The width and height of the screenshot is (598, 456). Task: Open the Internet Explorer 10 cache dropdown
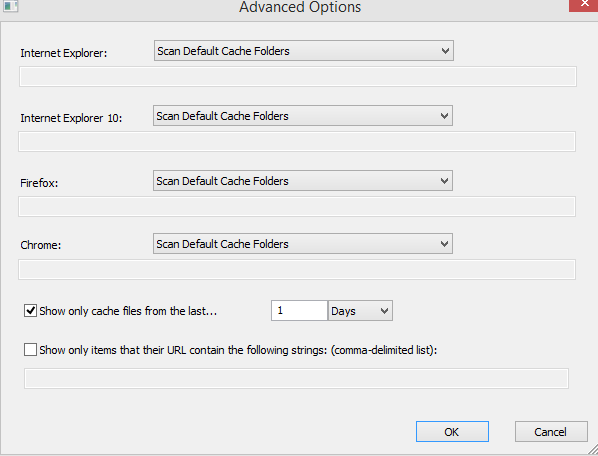(303, 116)
